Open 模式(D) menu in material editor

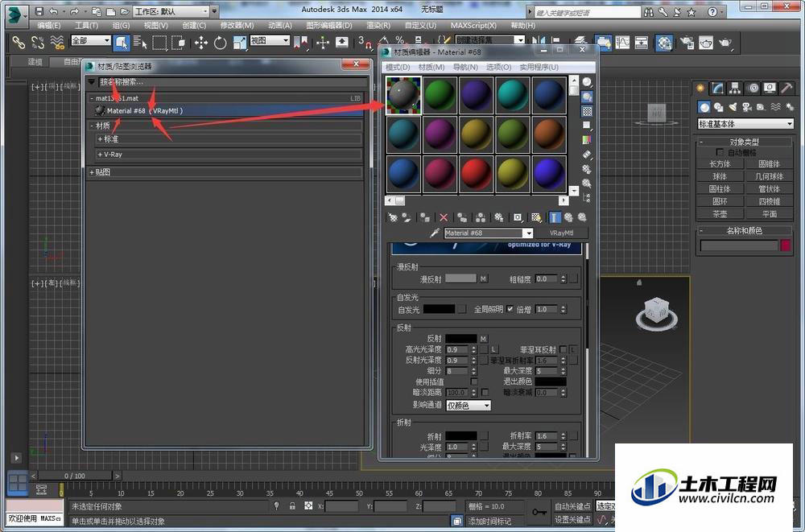pos(398,68)
